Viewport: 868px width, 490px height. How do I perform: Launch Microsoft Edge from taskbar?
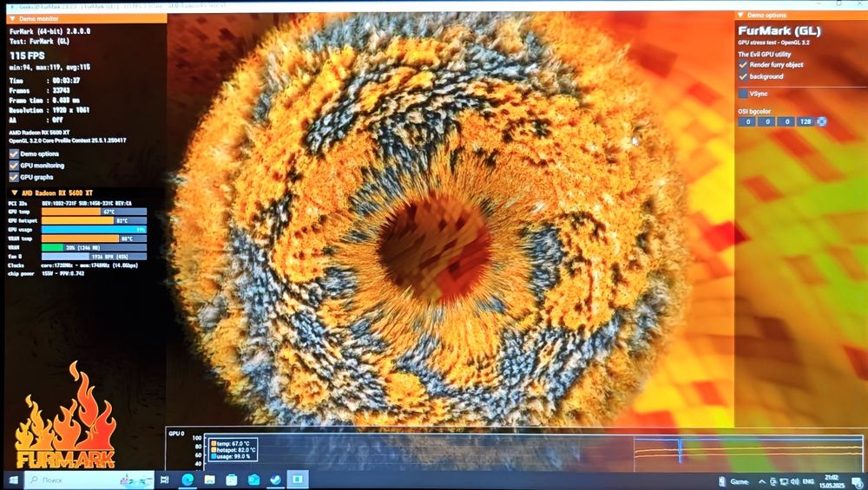click(x=187, y=480)
